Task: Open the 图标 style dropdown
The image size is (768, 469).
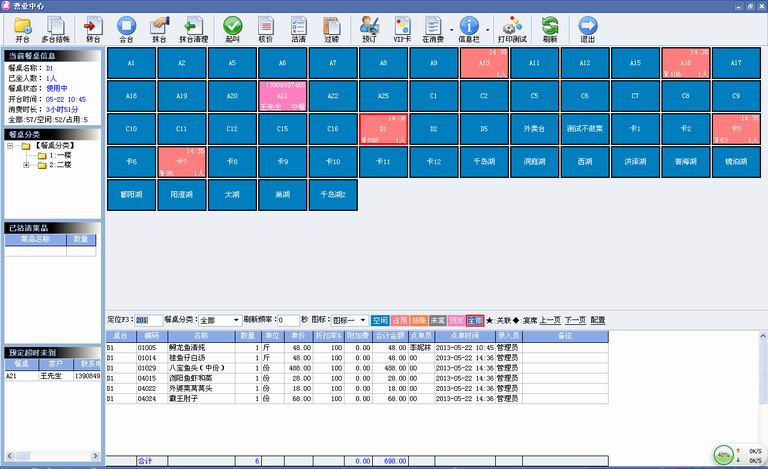Action: (x=362, y=320)
